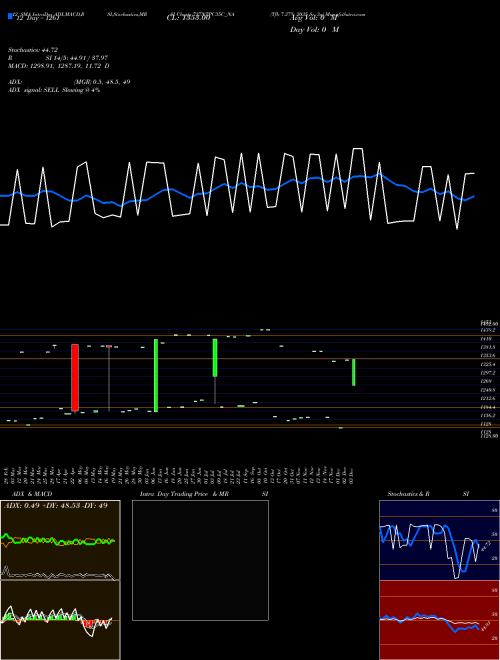The height and width of the screenshot is (660, 500).
Task: Click the 'ADX: 0.49 +DY: 48.53 -DY: 49' readout
Action: click(56, 506)
